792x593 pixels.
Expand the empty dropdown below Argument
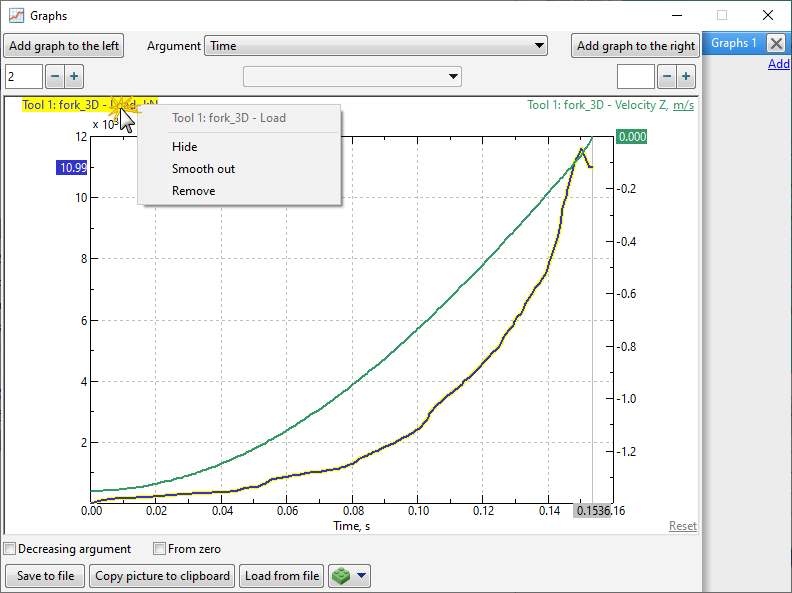352,77
